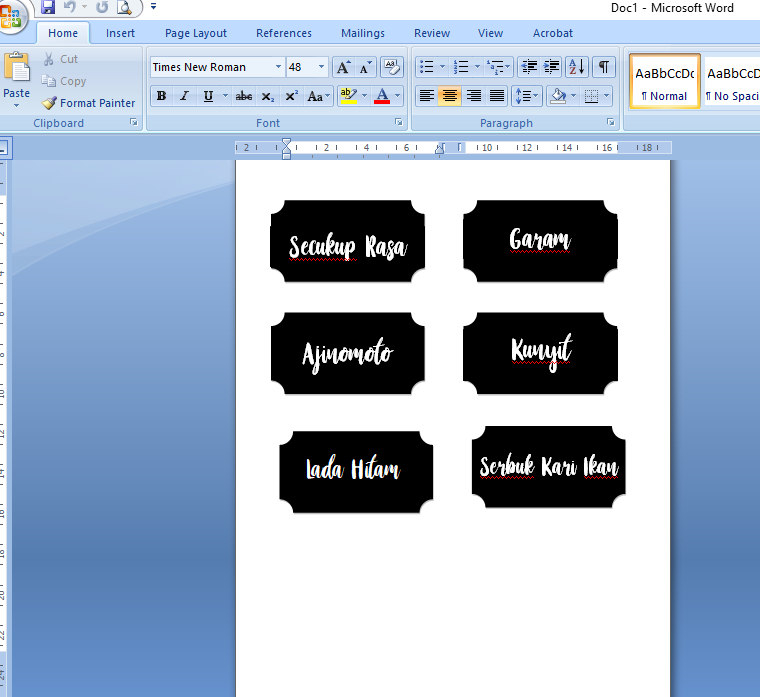Justify the paragraph text
Viewport: 760px width, 697px height.
coord(497,96)
